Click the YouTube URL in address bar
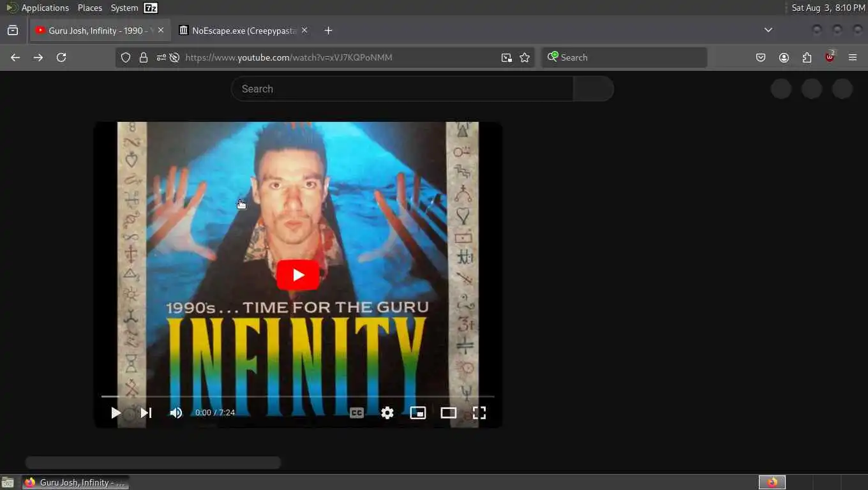This screenshot has width=868, height=490. (288, 57)
